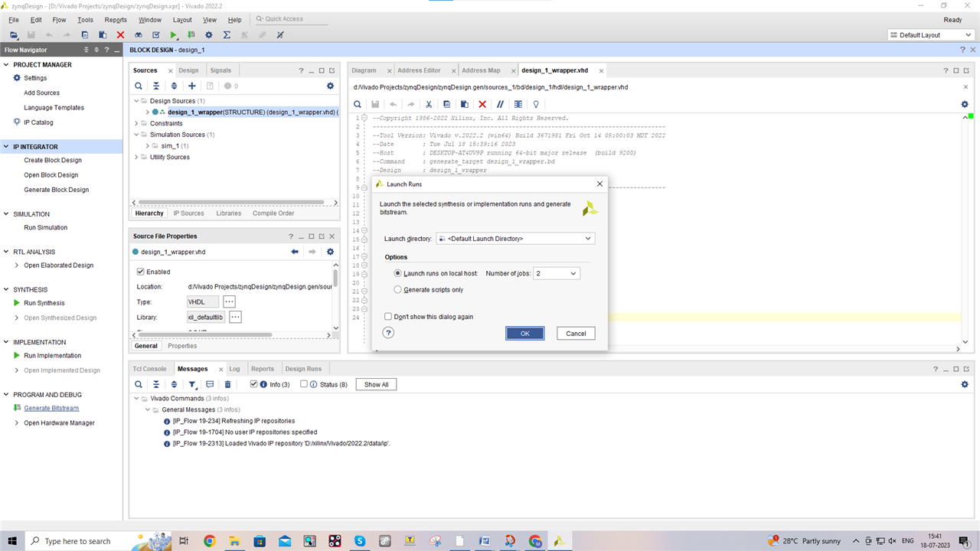Click the copy icon in main toolbar
Viewport: 980px width, 551px height.
point(85,35)
